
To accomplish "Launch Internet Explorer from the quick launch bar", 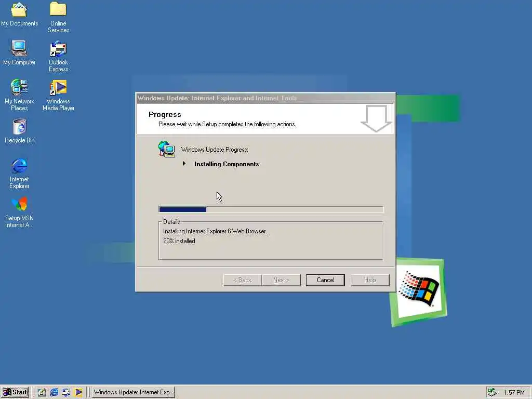I will [54, 392].
